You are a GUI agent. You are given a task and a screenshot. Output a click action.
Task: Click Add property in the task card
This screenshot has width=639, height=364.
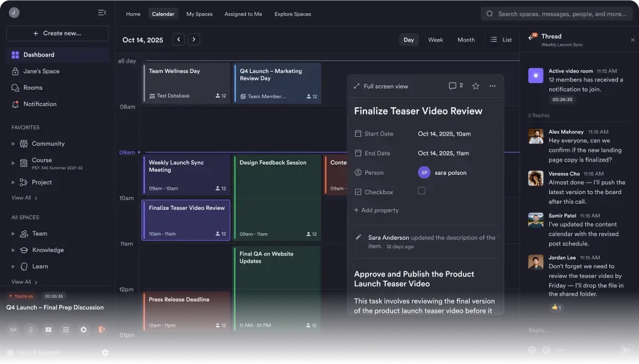click(x=377, y=210)
